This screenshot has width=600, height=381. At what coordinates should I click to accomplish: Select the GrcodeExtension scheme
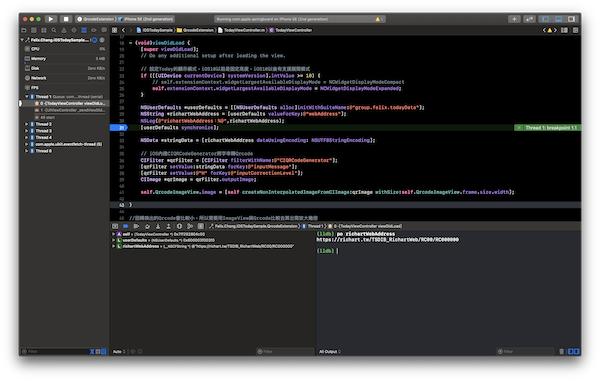point(96,19)
